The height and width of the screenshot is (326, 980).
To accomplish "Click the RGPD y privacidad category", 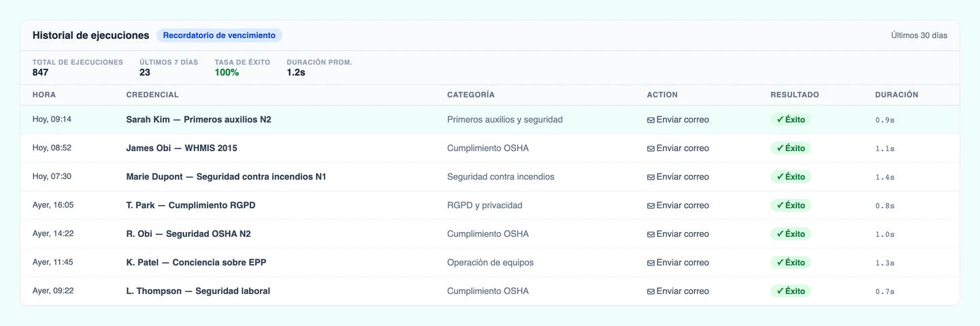I will [485, 205].
